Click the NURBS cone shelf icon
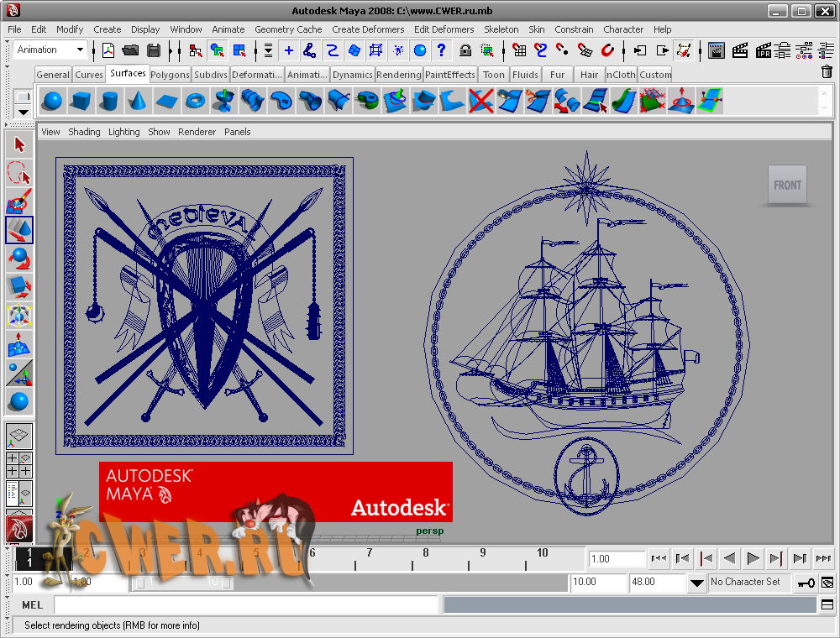This screenshot has width=840, height=638. pyautogui.click(x=137, y=102)
